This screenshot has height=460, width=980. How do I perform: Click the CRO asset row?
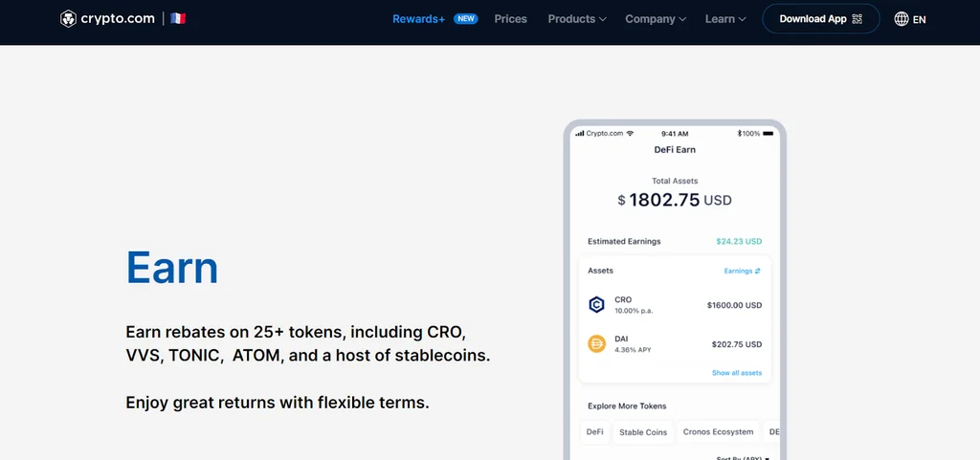[675, 304]
